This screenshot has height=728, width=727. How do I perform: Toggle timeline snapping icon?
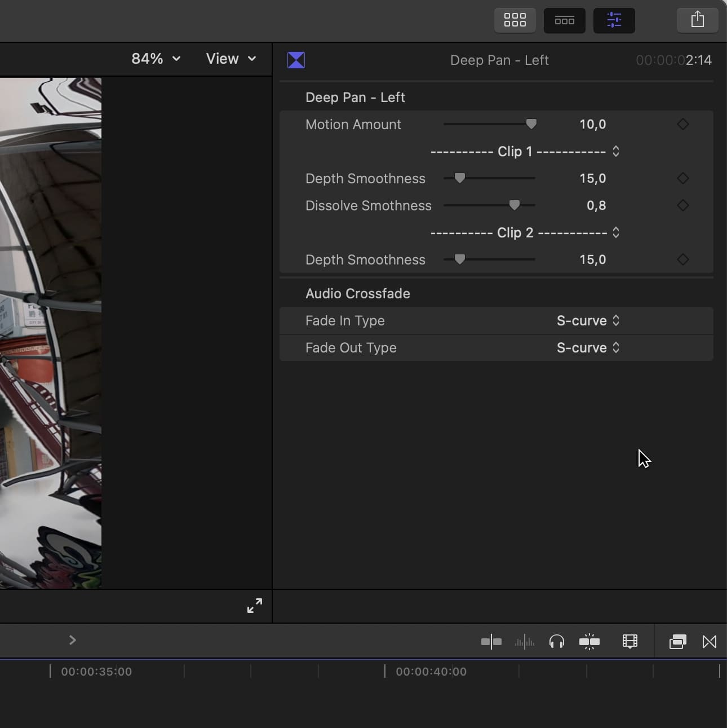coord(589,642)
